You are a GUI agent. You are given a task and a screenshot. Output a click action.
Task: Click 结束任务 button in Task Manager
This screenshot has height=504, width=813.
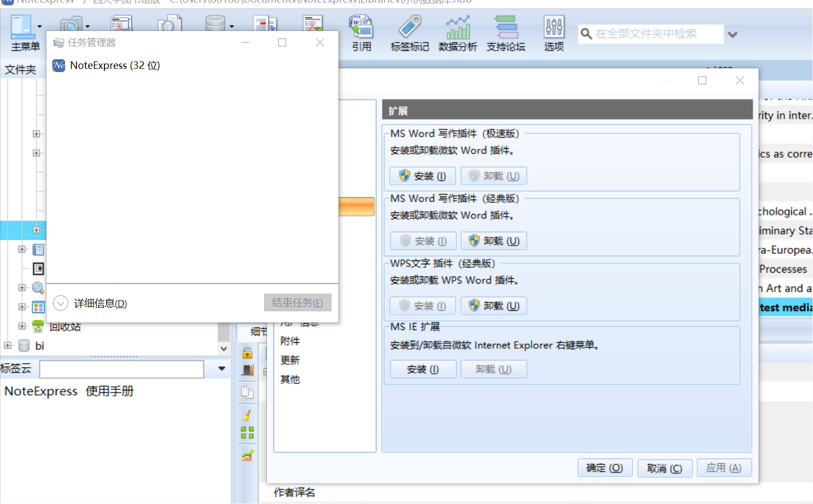[297, 303]
